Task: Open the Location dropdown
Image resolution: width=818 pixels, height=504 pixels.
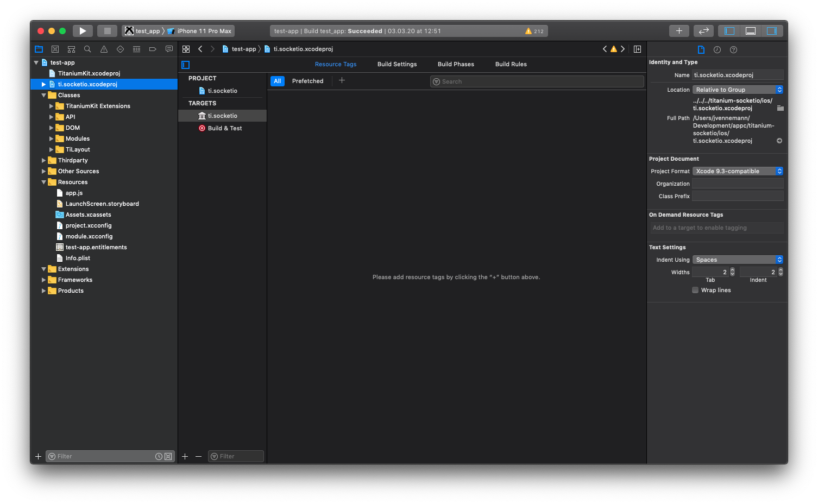Action: [738, 90]
